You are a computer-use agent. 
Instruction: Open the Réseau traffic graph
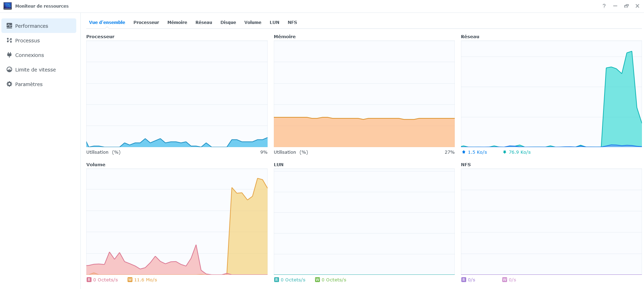pyautogui.click(x=551, y=94)
